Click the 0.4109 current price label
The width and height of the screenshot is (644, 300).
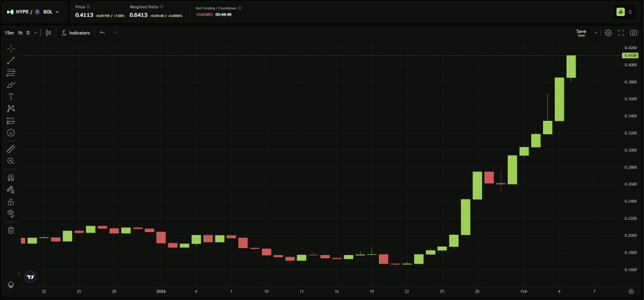629,55
